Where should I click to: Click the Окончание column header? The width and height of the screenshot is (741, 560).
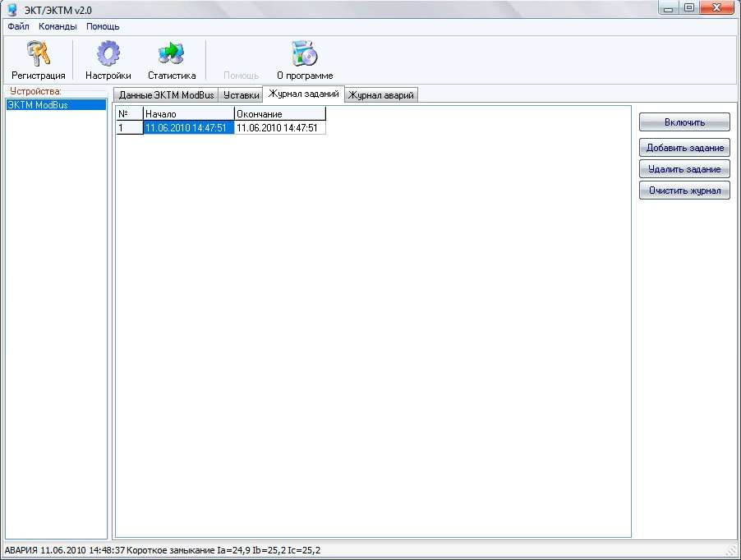pos(280,114)
